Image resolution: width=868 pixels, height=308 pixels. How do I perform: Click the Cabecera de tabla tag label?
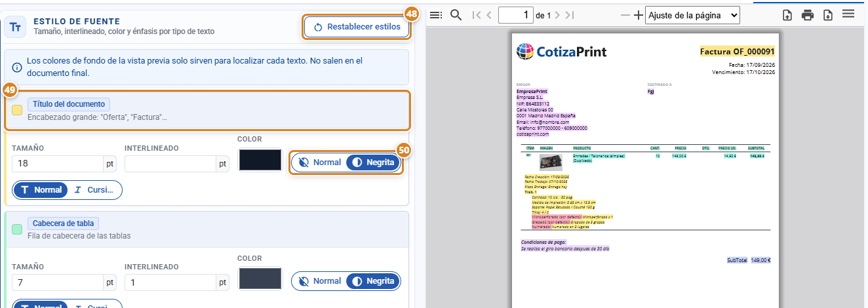tap(64, 223)
